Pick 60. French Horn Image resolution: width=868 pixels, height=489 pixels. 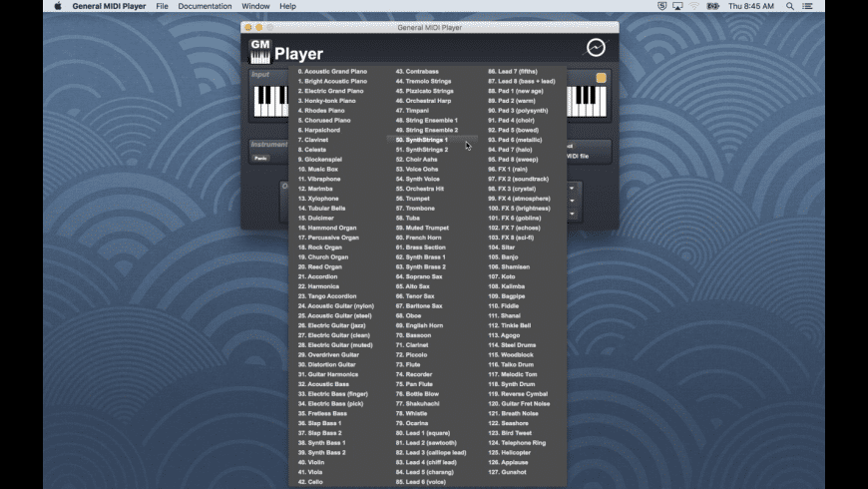[x=418, y=239]
